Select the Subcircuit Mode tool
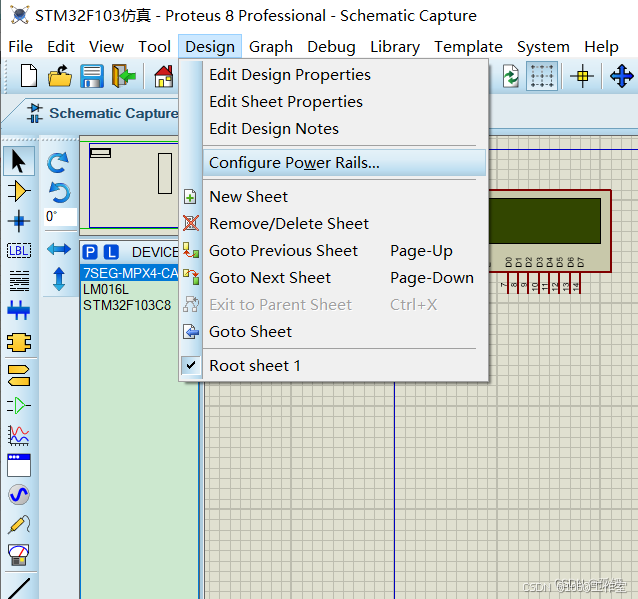 pos(19,342)
